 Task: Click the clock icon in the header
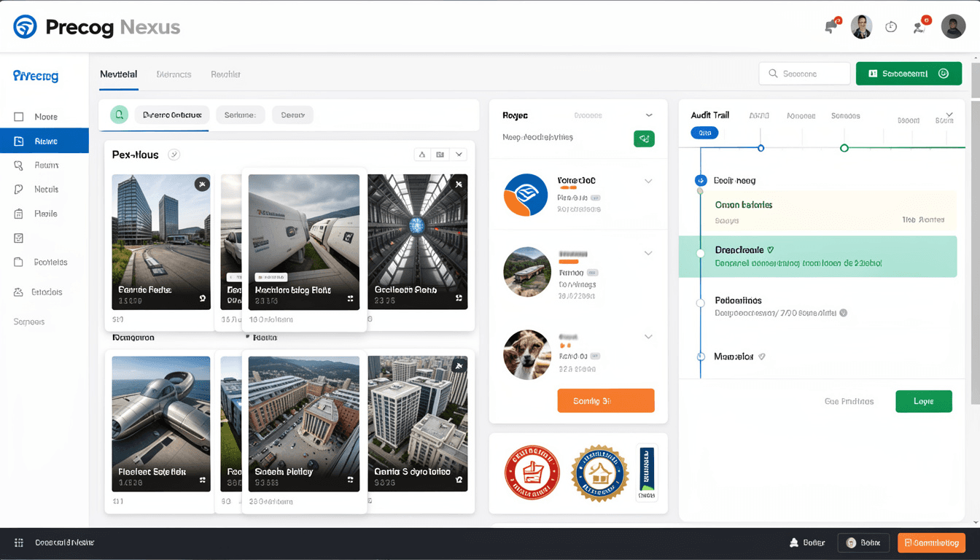click(890, 27)
